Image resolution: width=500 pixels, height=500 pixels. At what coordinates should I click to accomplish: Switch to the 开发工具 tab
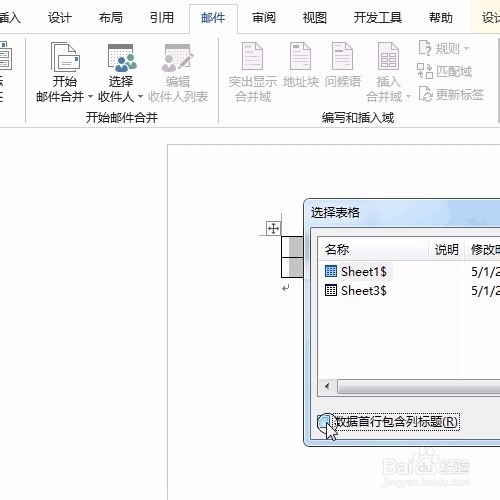[378, 18]
